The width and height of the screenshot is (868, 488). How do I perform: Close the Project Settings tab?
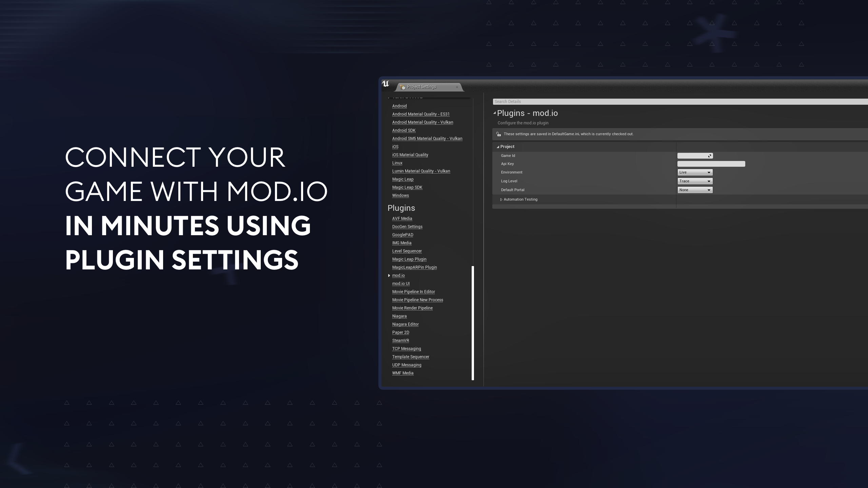point(457,87)
